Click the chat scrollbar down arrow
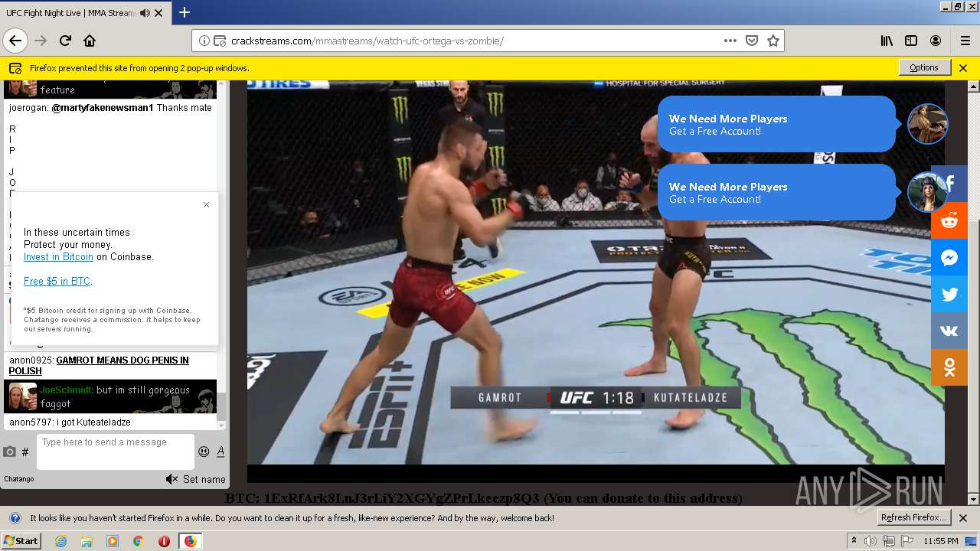The height and width of the screenshot is (551, 980). tap(222, 425)
